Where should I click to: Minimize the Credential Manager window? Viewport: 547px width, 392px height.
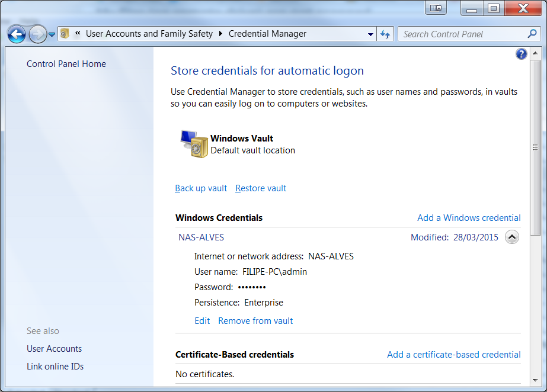[472, 8]
